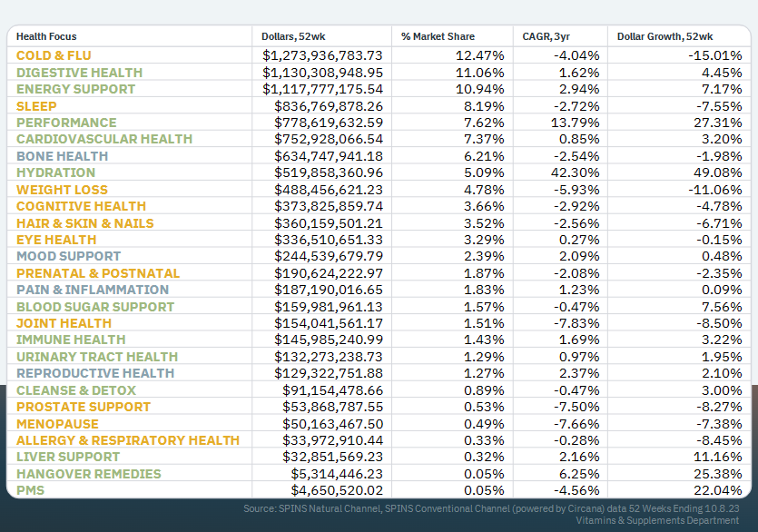The height and width of the screenshot is (532, 758).
Task: Click the $91,154,478.66 Cleanse & Detox cell
Action: point(333,390)
